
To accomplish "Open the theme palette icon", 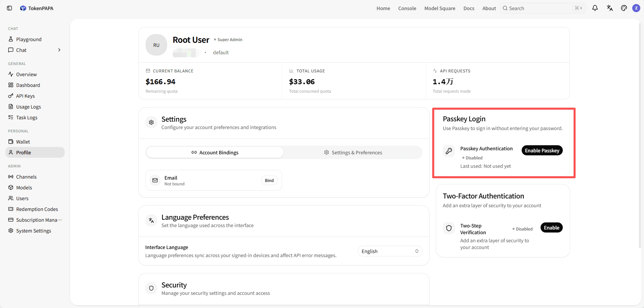I will 624,8.
